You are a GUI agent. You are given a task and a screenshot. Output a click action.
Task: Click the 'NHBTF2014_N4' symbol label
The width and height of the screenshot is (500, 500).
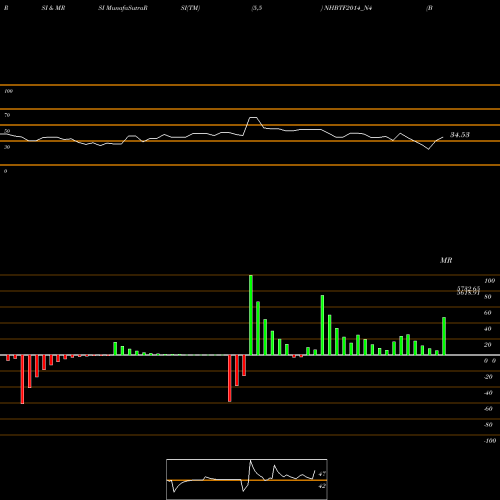coord(348,8)
